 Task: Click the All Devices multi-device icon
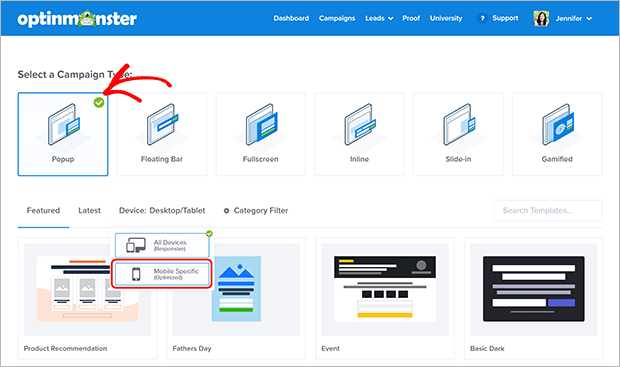coord(136,246)
